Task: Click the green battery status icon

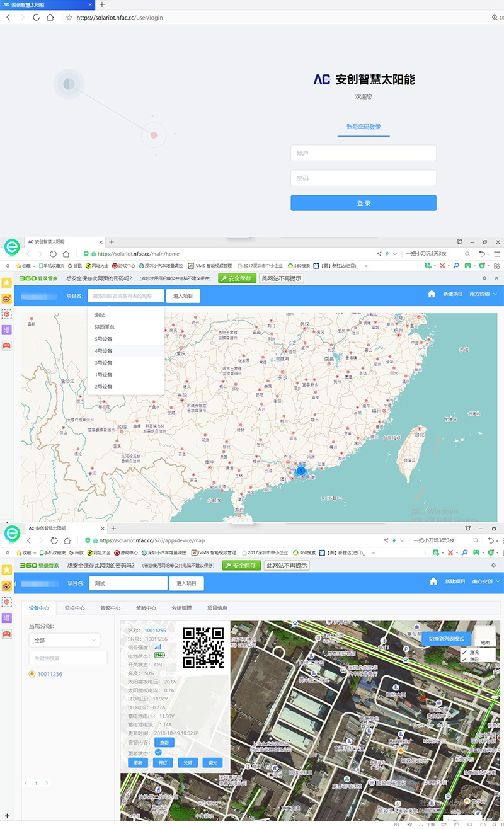Action: click(159, 655)
